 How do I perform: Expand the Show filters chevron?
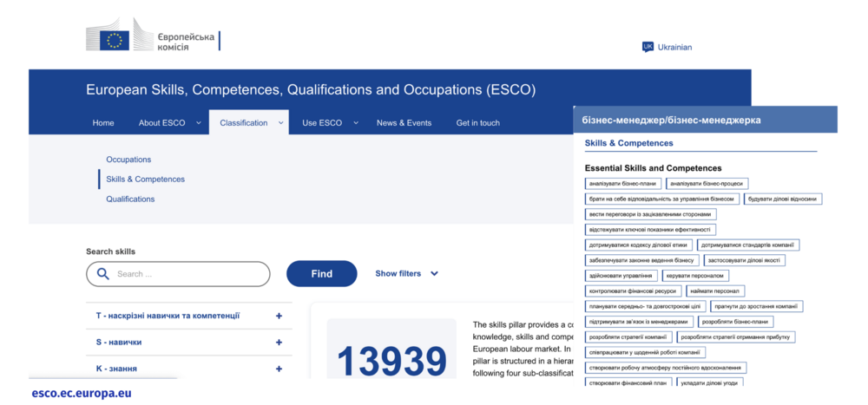434,273
